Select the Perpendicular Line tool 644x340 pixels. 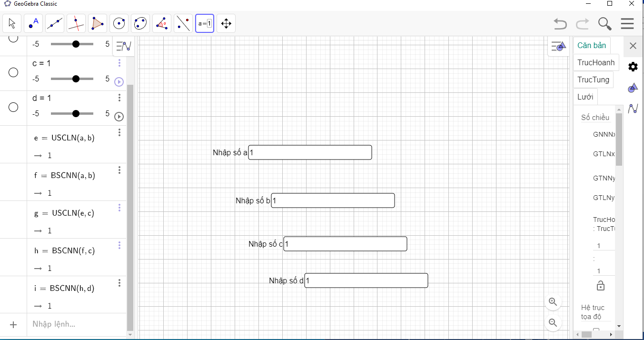76,23
